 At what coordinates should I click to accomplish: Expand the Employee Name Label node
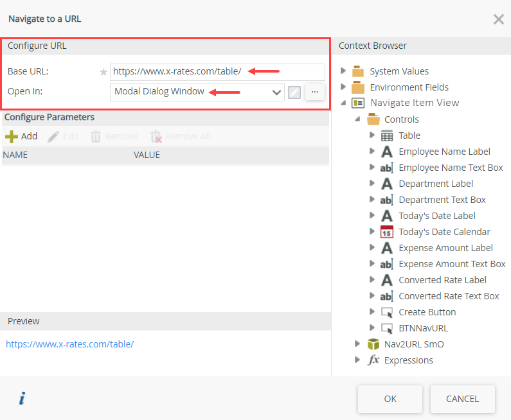point(372,151)
